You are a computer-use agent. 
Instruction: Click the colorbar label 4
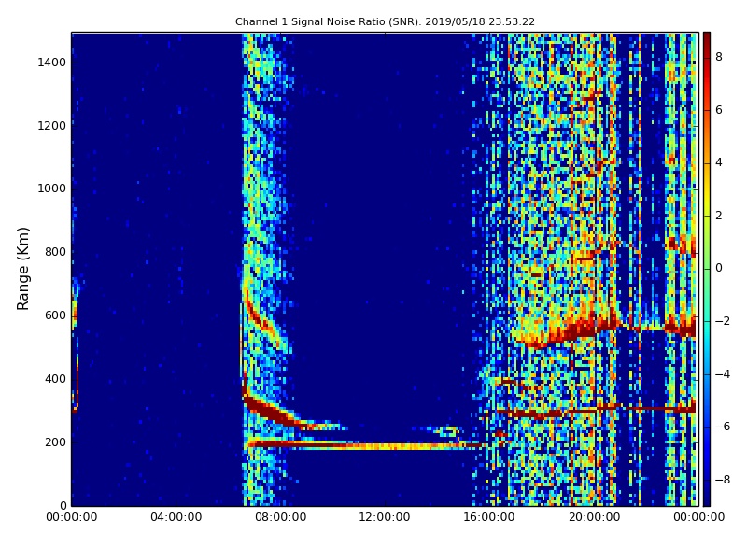[x=719, y=162]
